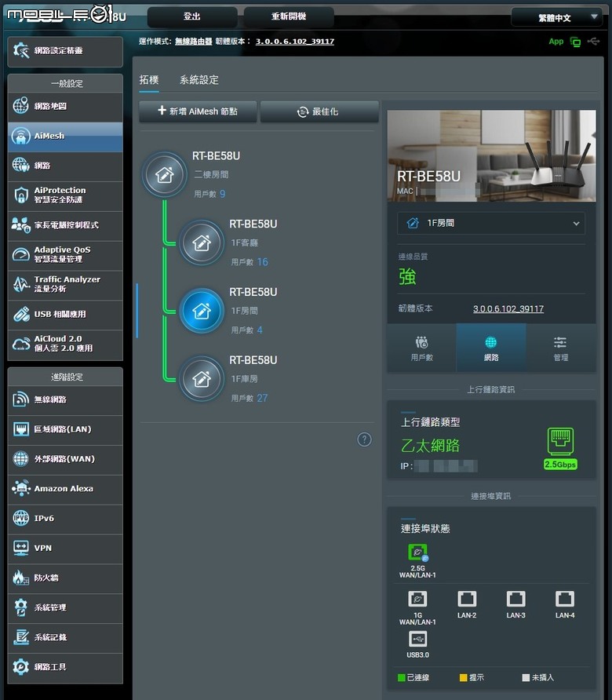Open LAN (區域網路) settings

pyautogui.click(x=65, y=429)
